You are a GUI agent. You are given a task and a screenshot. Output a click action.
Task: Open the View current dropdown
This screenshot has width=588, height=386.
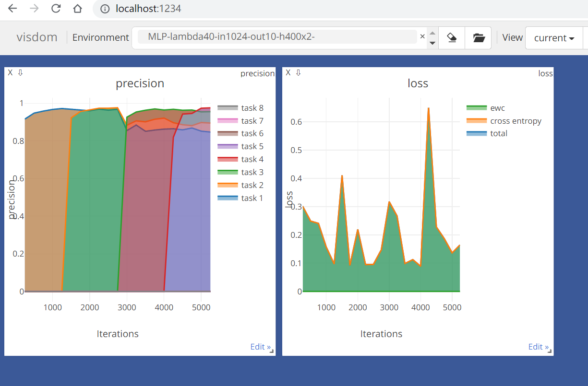pyautogui.click(x=554, y=38)
